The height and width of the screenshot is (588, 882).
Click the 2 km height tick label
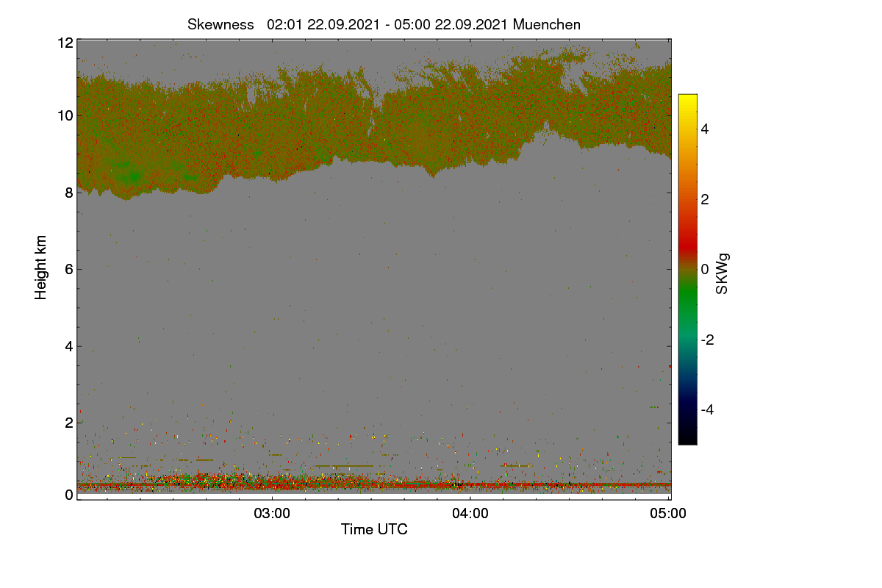69,423
